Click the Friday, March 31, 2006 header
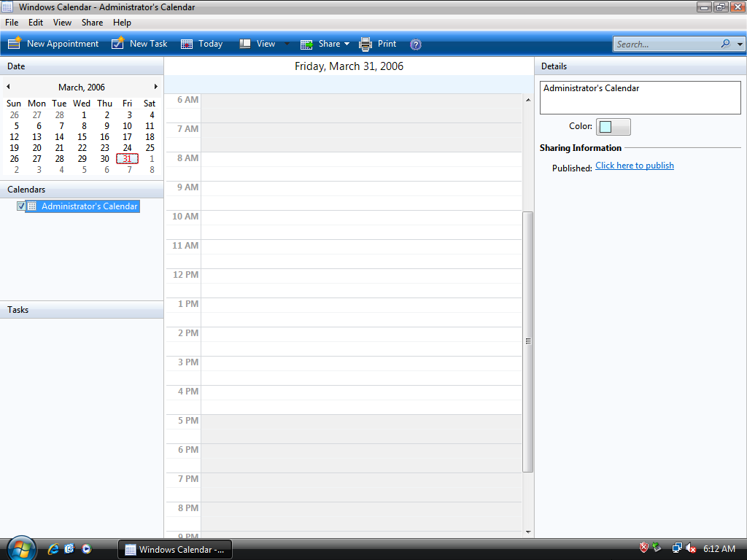747x560 pixels. tap(349, 66)
